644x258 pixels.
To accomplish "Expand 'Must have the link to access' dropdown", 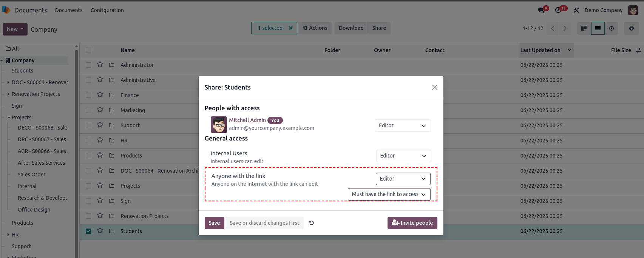I will 389,194.
